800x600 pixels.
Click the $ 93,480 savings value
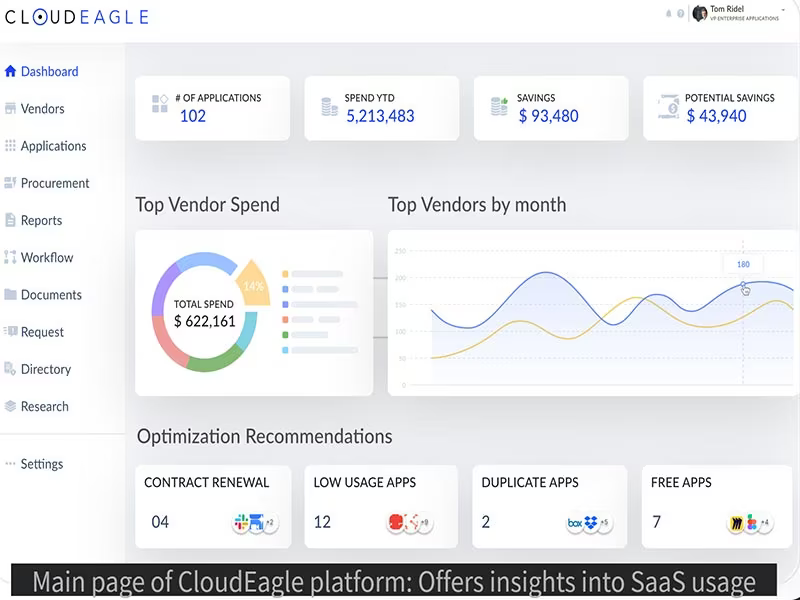click(x=548, y=116)
